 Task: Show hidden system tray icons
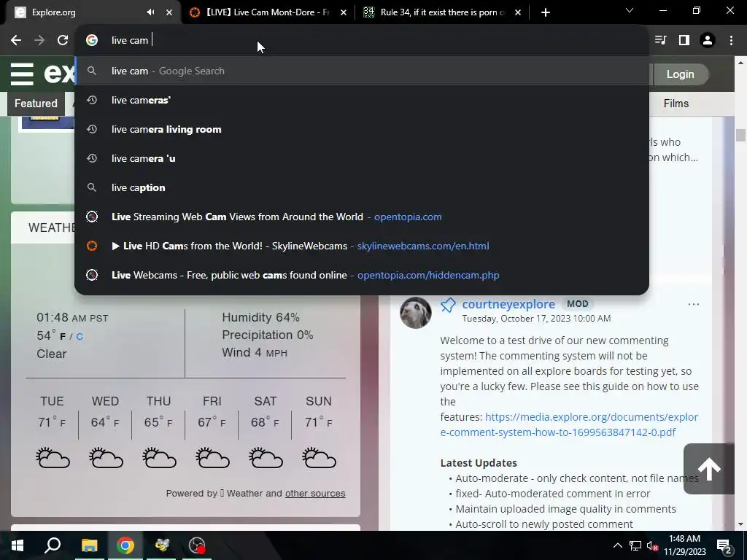tap(617, 545)
